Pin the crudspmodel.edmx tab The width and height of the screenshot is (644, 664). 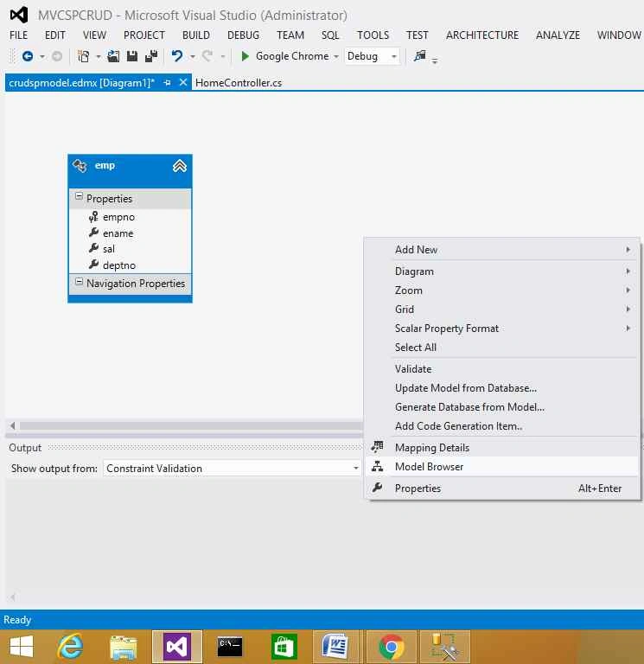pos(167,83)
